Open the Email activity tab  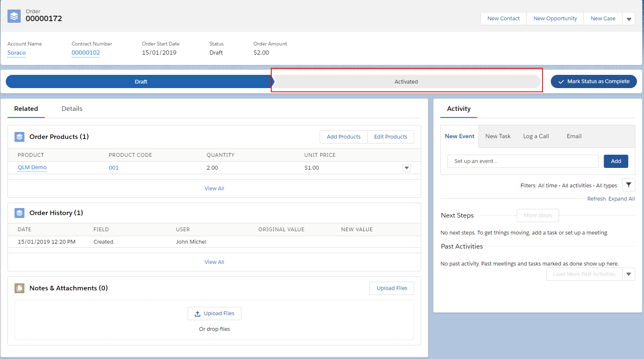click(x=574, y=136)
